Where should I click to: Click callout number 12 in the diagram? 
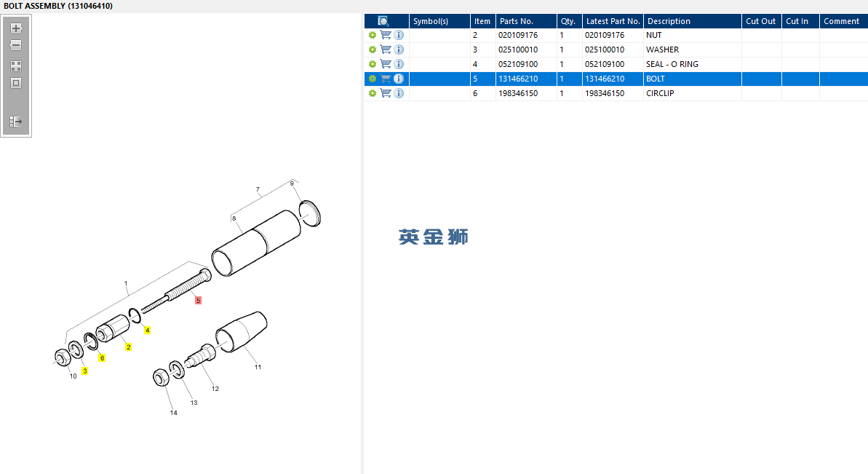coord(215,389)
